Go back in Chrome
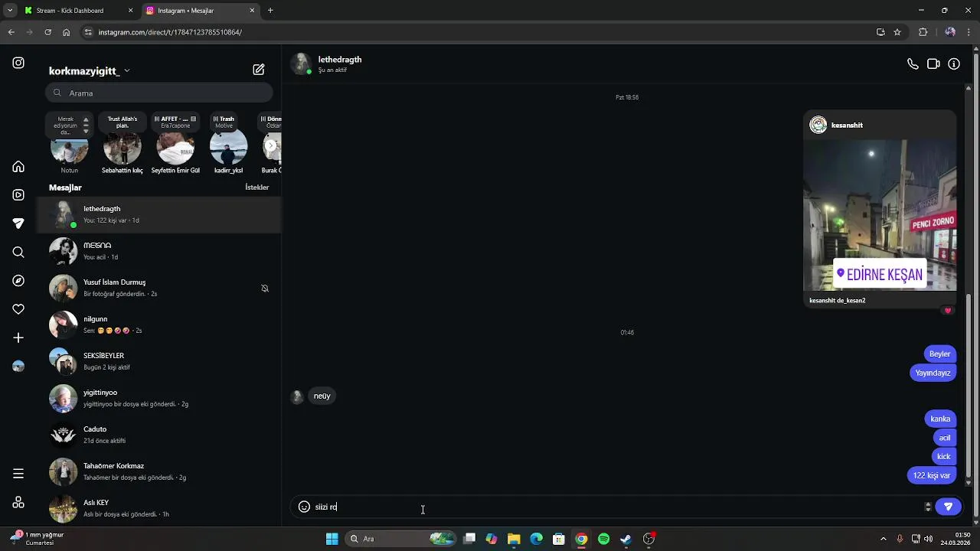This screenshot has height=551, width=980. pos(11,32)
